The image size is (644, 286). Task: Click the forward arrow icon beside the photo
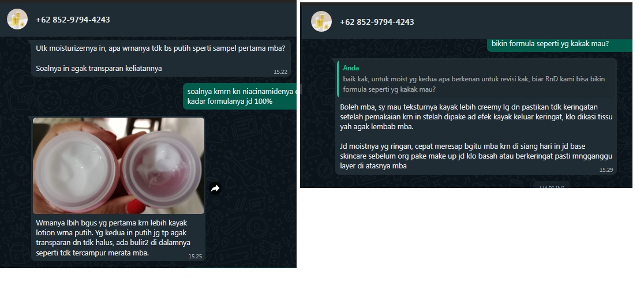pyautogui.click(x=215, y=189)
